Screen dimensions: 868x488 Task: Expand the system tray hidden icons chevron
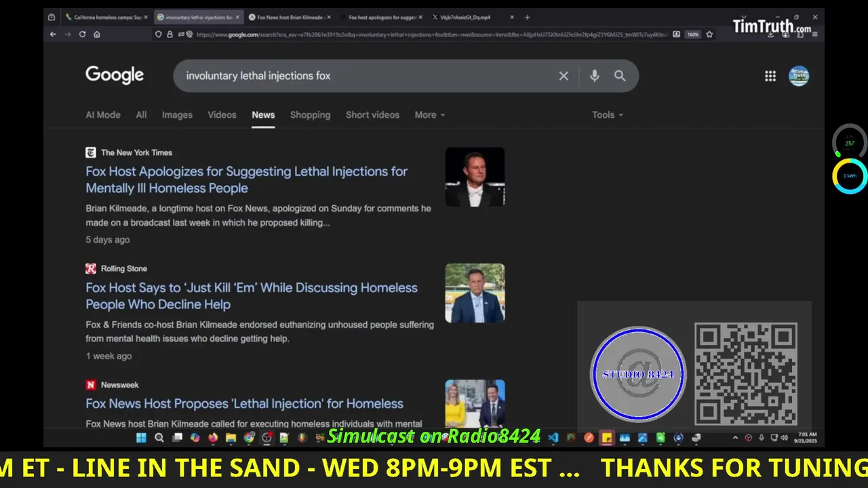click(735, 438)
